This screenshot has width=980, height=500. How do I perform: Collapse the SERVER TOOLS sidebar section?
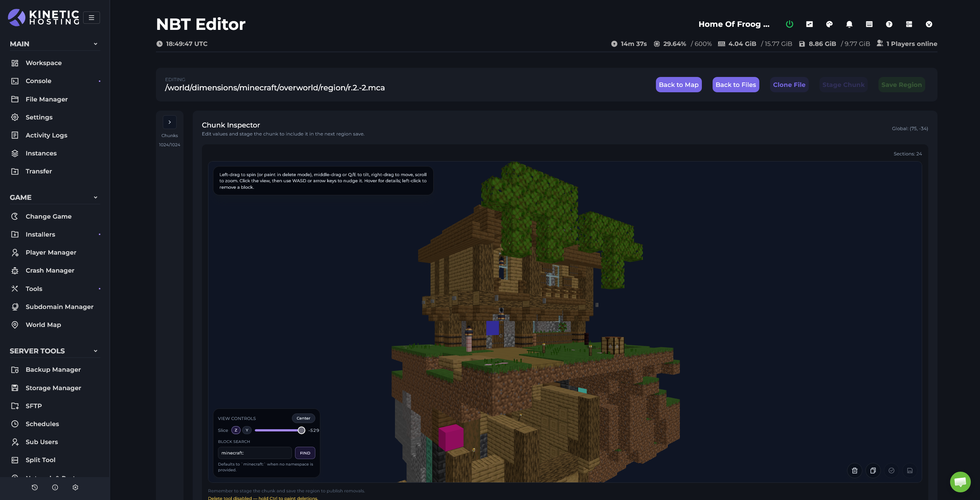(x=54, y=351)
